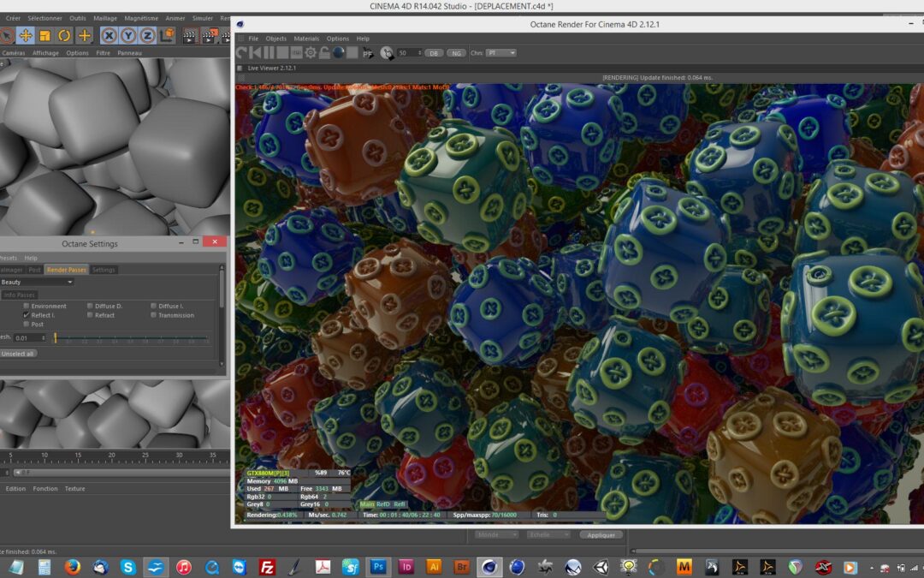Open Photoshop from the taskbar
This screenshot has height=578, width=924.
pyautogui.click(x=377, y=567)
